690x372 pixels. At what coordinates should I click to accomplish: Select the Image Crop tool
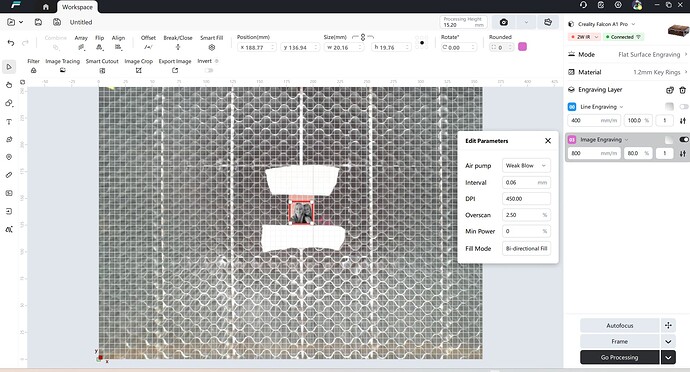tap(139, 66)
